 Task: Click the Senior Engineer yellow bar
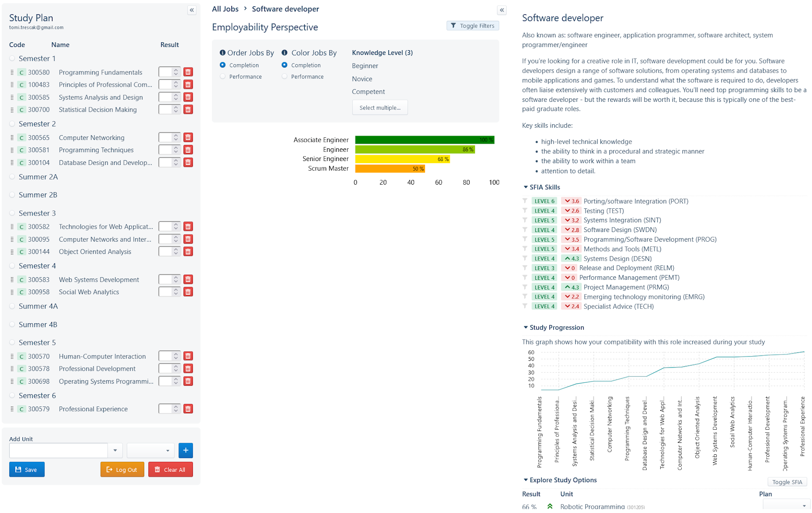click(402, 159)
